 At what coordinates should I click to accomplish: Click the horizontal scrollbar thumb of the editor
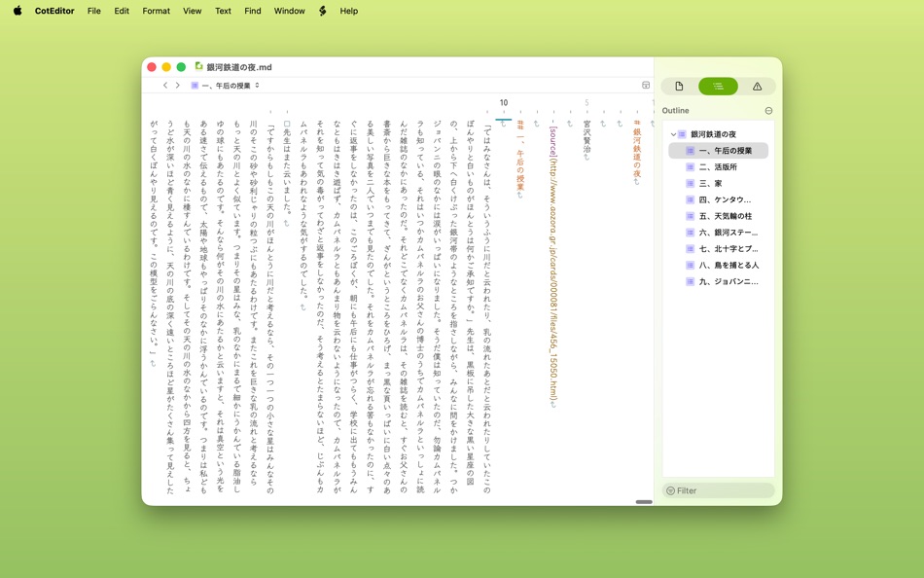tap(644, 502)
